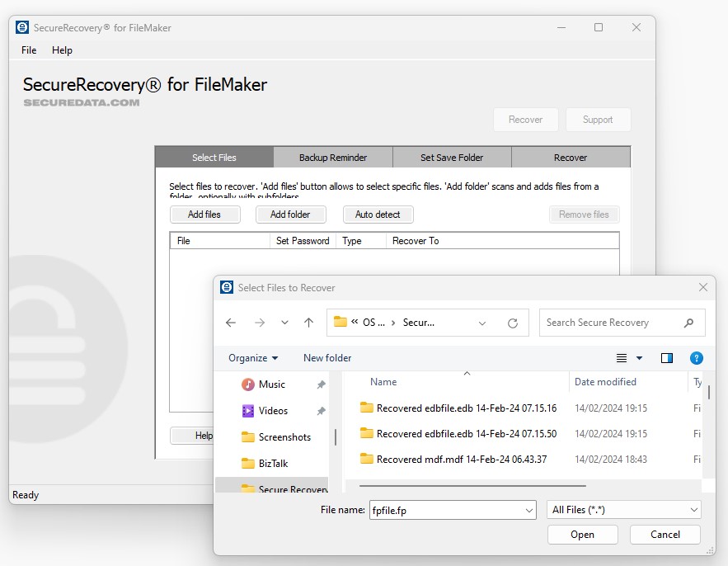Select the Recovered mdf.mdf folder
Image resolution: width=728 pixels, height=566 pixels.
[x=461, y=460]
